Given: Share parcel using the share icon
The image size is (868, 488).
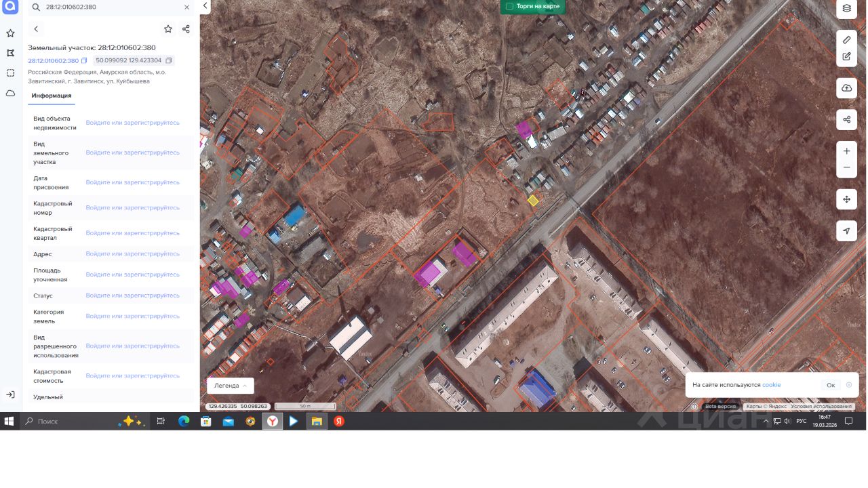Looking at the screenshot, I should pos(186,29).
